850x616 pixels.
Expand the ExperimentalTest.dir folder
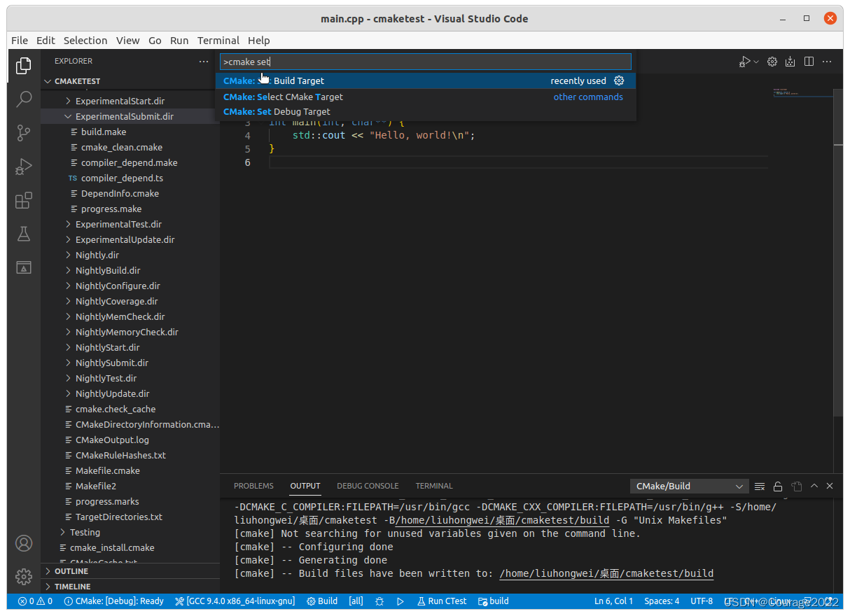[130, 224]
